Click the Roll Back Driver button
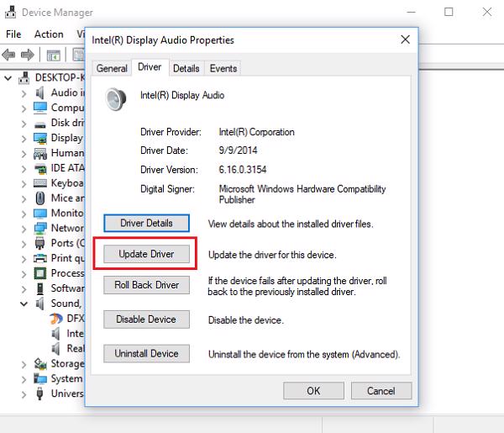504x433 pixels. coord(146,285)
